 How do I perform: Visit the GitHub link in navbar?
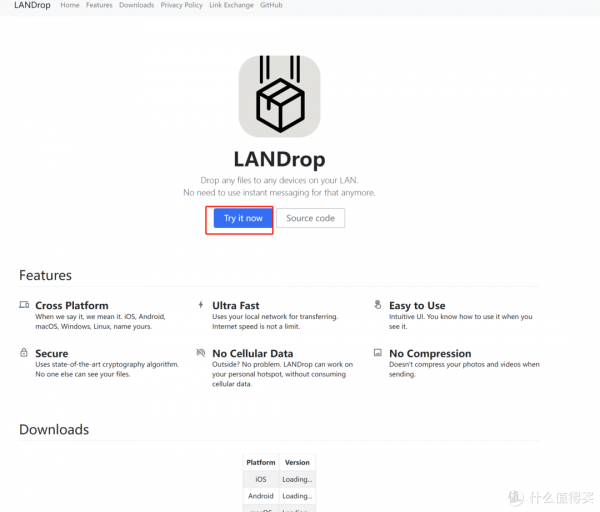(x=271, y=6)
